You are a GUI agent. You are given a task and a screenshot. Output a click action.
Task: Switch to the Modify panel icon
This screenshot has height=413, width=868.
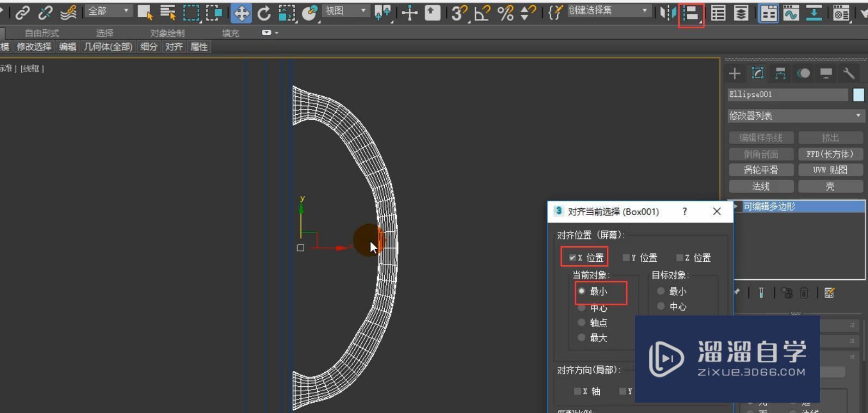click(758, 73)
